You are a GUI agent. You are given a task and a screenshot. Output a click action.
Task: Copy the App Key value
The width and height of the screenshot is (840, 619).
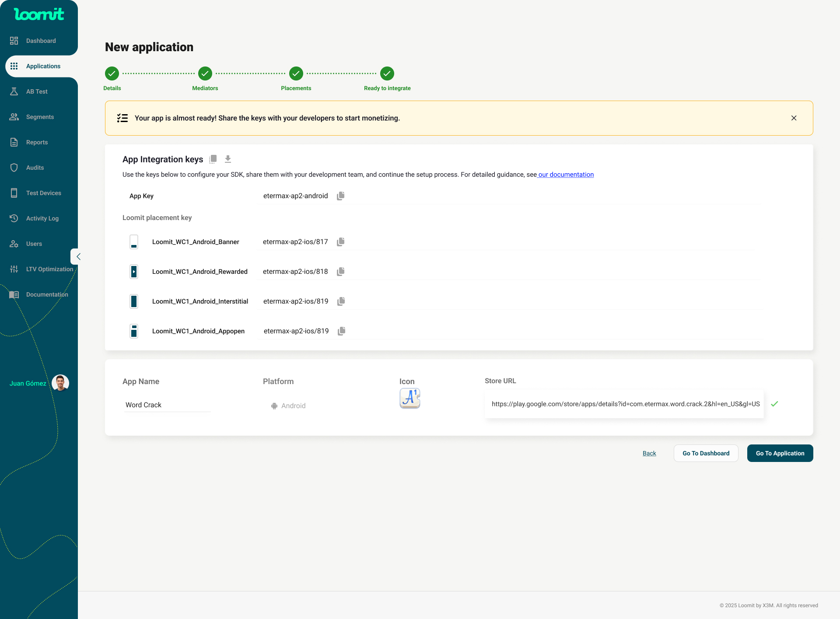[341, 196]
